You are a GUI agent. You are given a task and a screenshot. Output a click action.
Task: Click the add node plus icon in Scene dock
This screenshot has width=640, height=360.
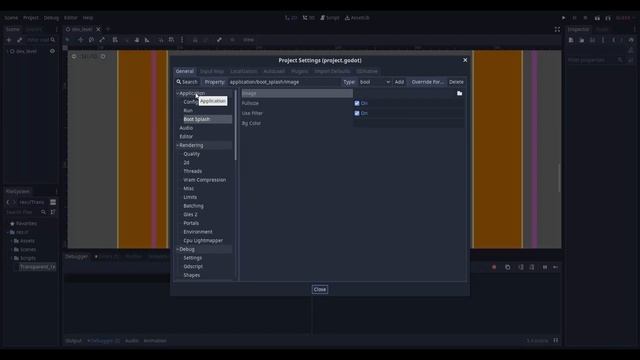[9, 40]
